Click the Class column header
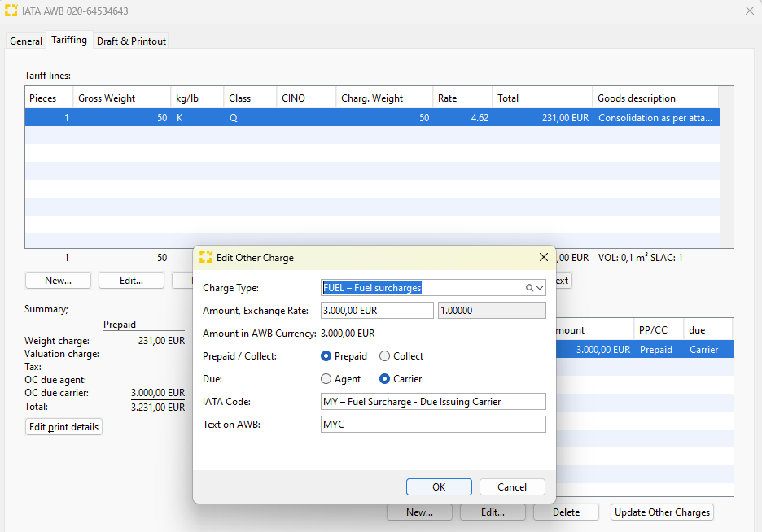Viewport: 762px width, 532px height. click(x=250, y=98)
